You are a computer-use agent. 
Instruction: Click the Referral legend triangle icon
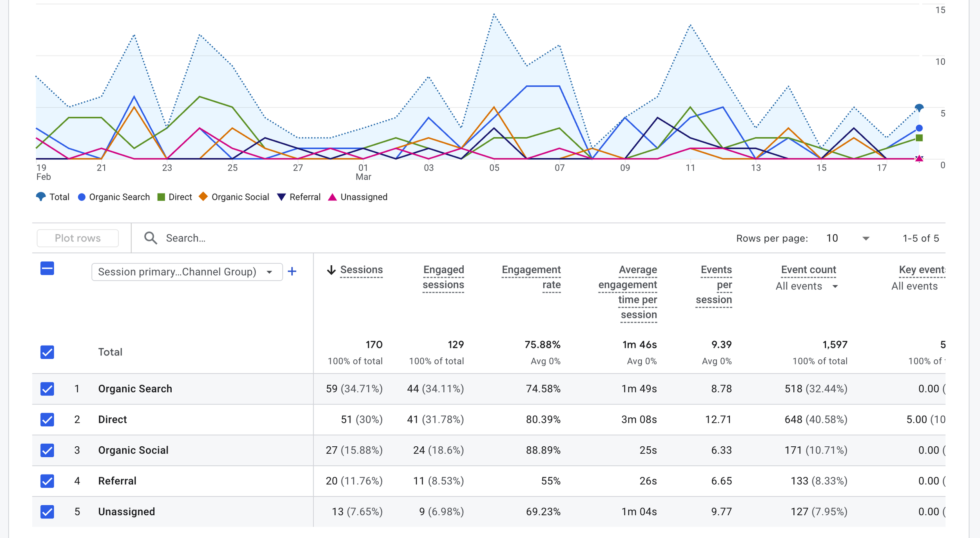(281, 197)
